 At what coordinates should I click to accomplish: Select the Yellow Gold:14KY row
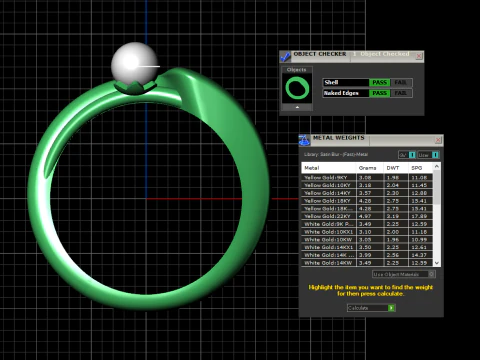(367, 193)
